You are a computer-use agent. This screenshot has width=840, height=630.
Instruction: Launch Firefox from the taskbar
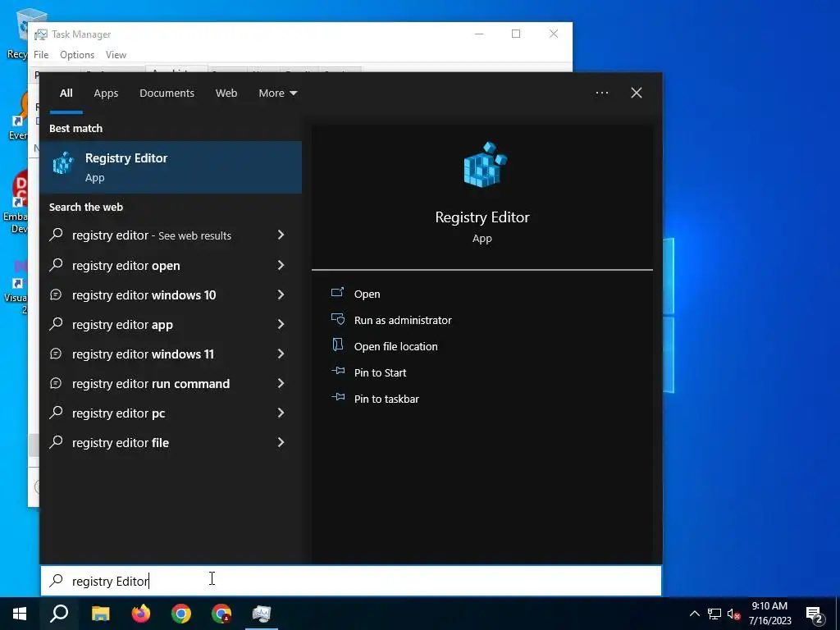141,614
